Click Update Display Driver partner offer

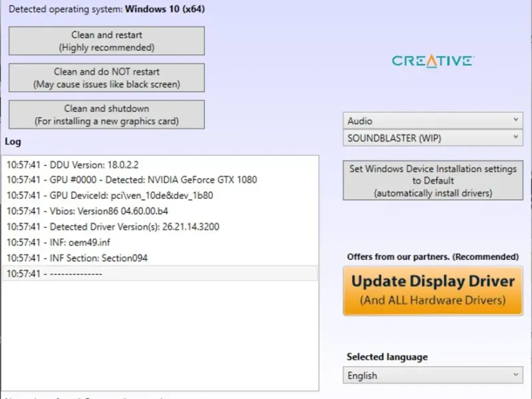(433, 291)
